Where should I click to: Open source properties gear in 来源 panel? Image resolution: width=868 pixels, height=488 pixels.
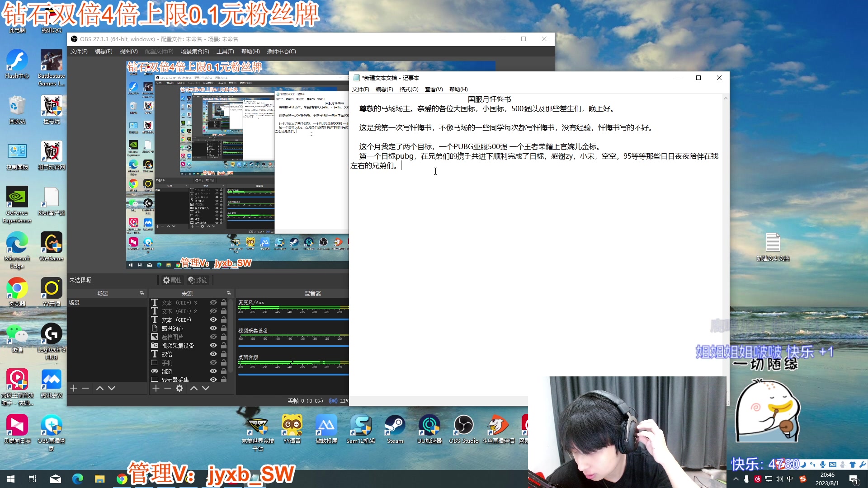point(179,388)
